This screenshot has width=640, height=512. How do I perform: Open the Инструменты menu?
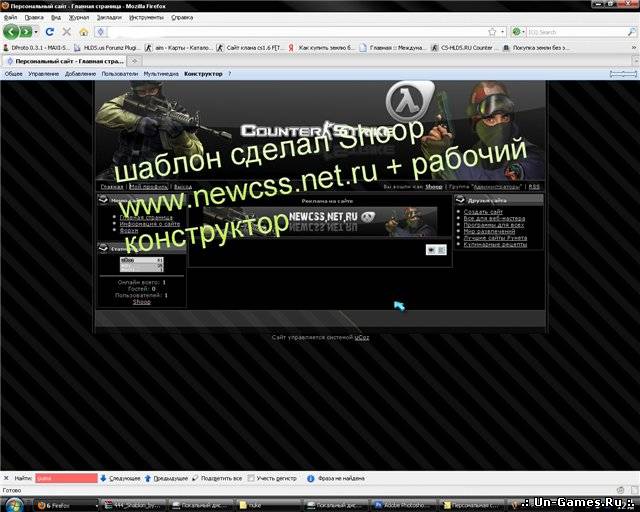146,18
